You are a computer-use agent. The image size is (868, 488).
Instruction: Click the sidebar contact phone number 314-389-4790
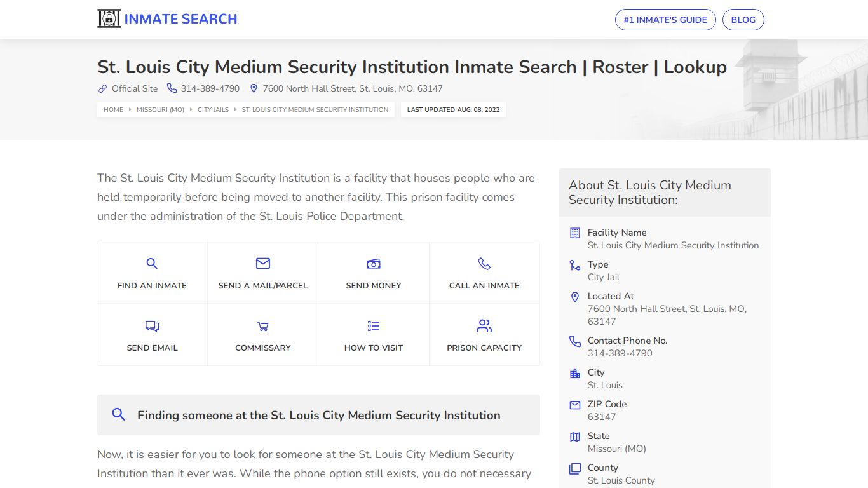tap(620, 353)
